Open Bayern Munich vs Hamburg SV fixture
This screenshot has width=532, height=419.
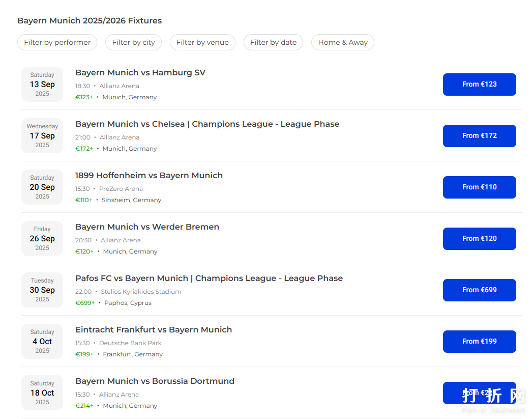pyautogui.click(x=140, y=73)
